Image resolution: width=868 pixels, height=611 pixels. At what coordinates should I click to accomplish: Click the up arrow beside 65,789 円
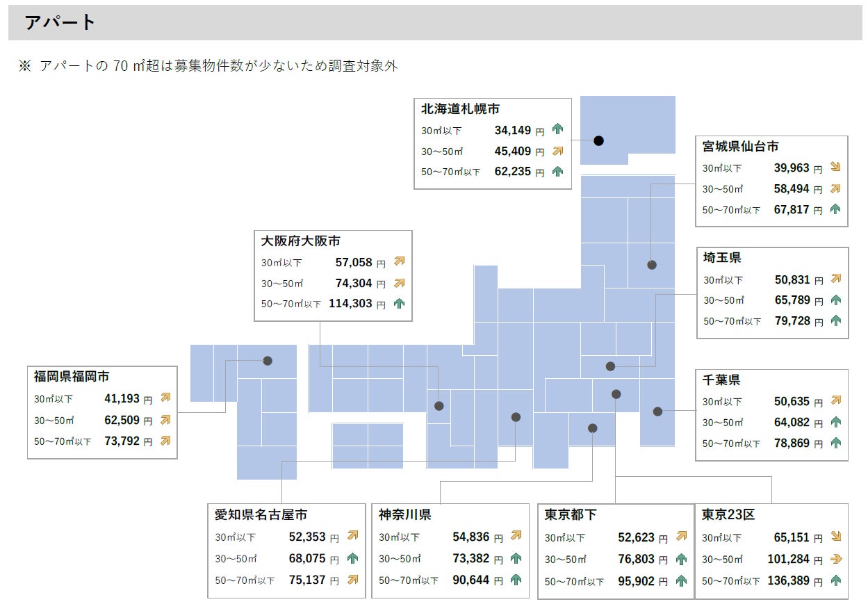(835, 300)
